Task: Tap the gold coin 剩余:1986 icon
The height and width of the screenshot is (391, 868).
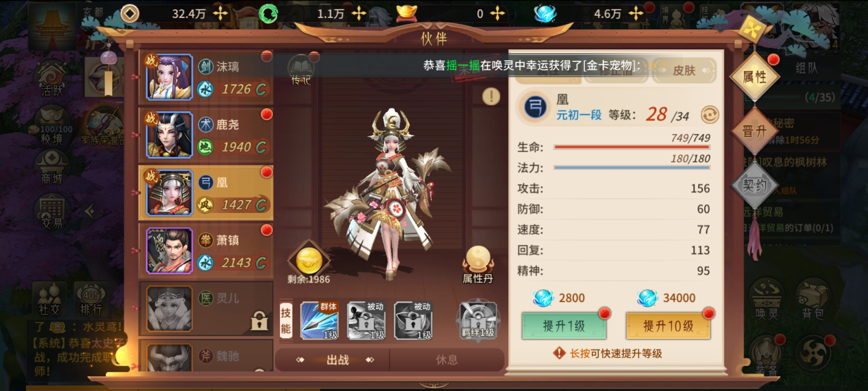Action: (x=309, y=261)
